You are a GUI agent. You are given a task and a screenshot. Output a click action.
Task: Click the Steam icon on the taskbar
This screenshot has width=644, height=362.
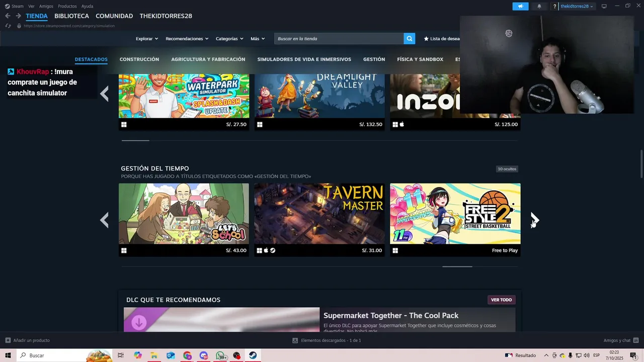tap(253, 355)
